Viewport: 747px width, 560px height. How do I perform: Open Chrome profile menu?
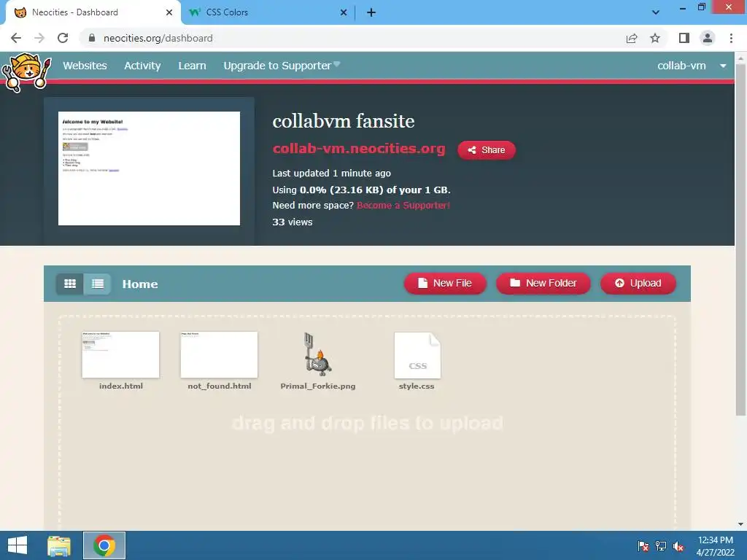click(x=708, y=38)
